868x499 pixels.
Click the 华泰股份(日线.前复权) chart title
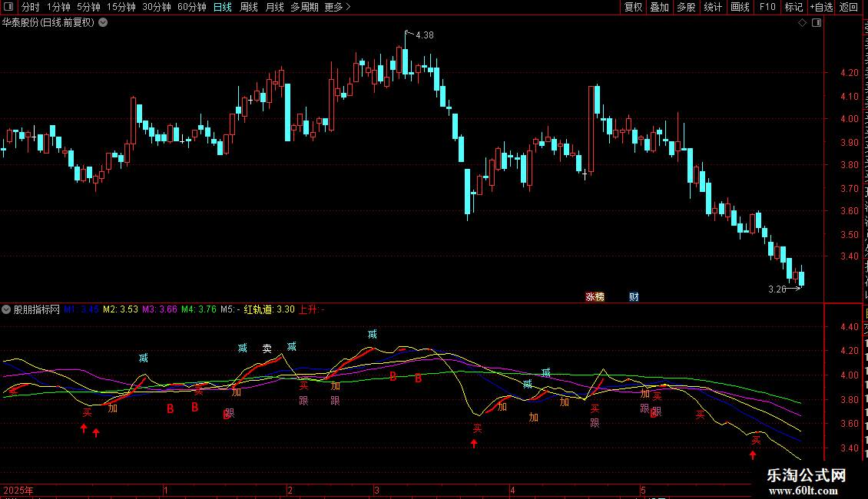click(x=48, y=23)
